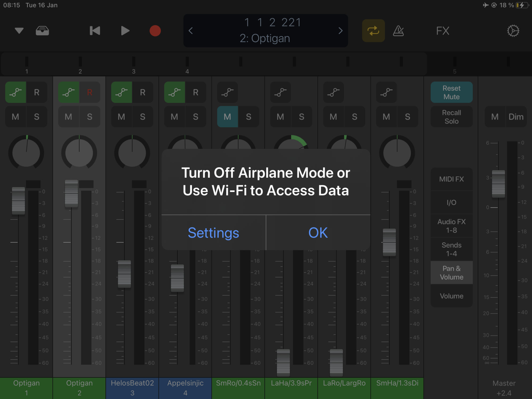The width and height of the screenshot is (532, 399).
Task: Open the library inbox icon
Action: point(42,31)
